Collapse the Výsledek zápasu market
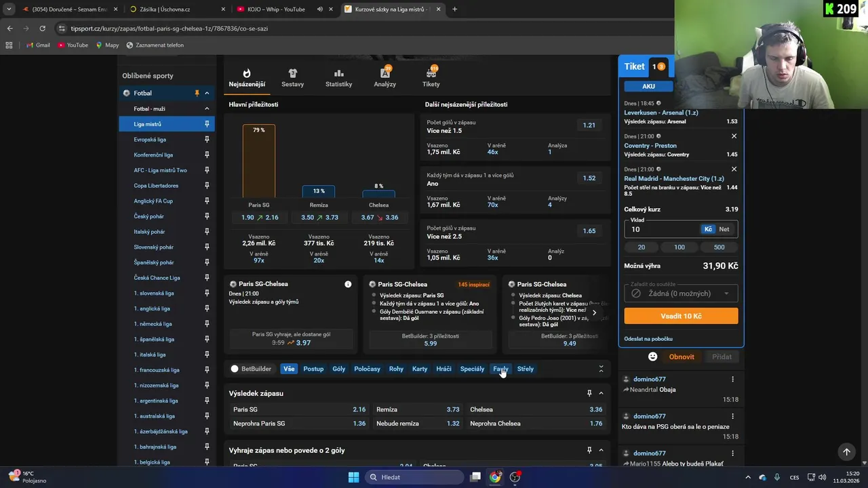Viewport: 868px width, 488px height. [x=601, y=393]
